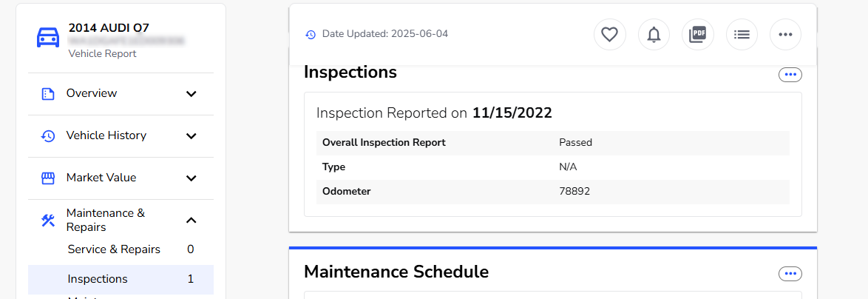Image resolution: width=868 pixels, height=299 pixels.
Task: Open Maintenance Schedule section ellipsis menu
Action: 790,274
